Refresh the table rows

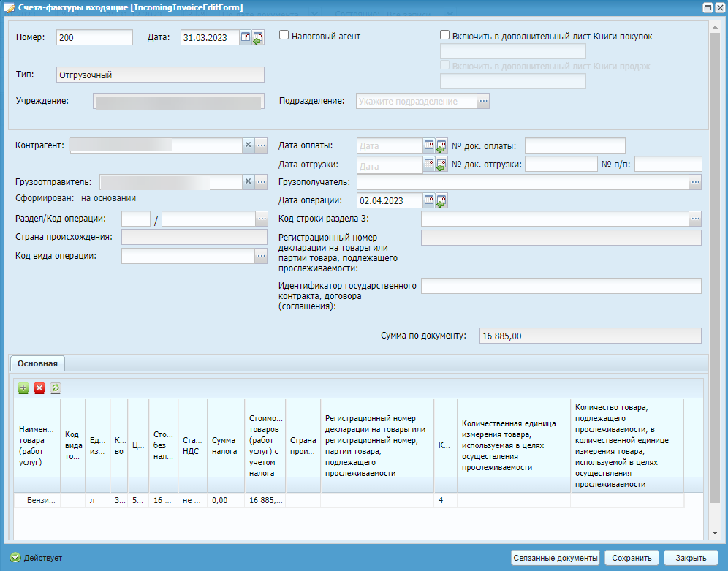(x=56, y=388)
